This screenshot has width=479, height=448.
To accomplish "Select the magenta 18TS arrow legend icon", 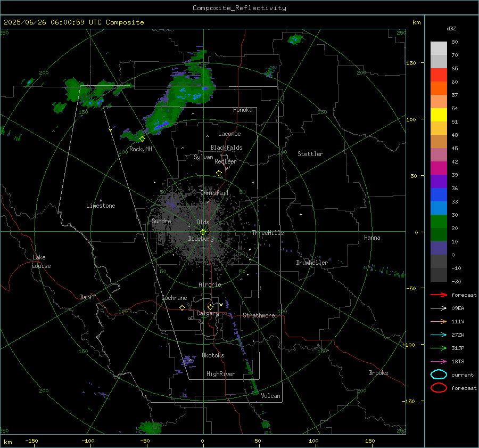I will (x=439, y=362).
